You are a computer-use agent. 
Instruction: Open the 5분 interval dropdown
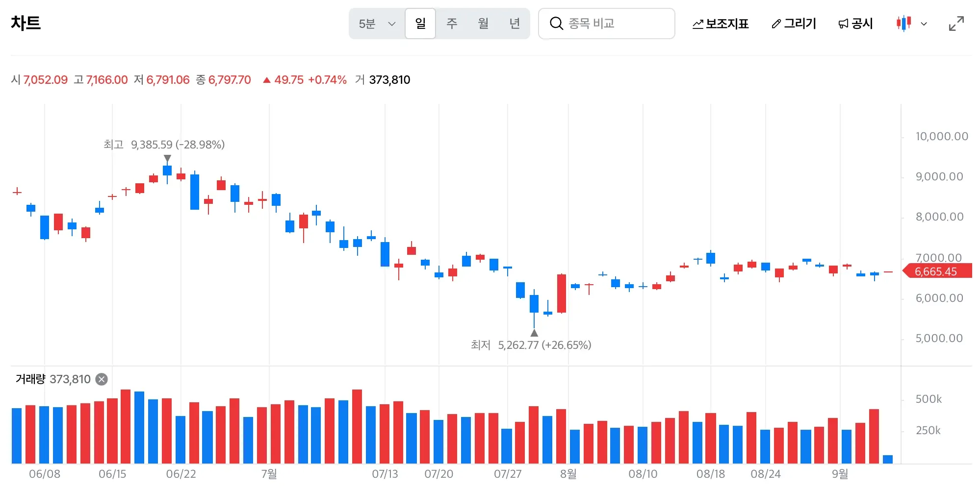click(x=377, y=24)
